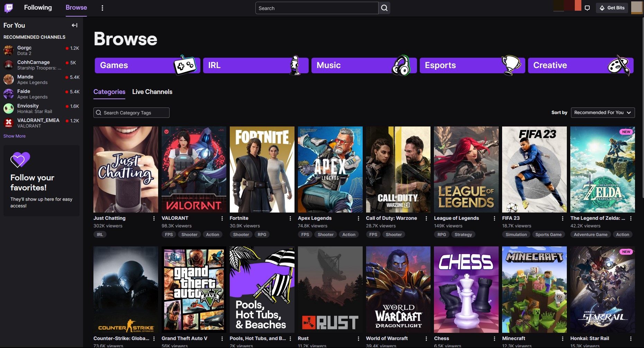This screenshot has height=348, width=644.
Task: Open options menu on Minecraft card
Action: point(562,338)
